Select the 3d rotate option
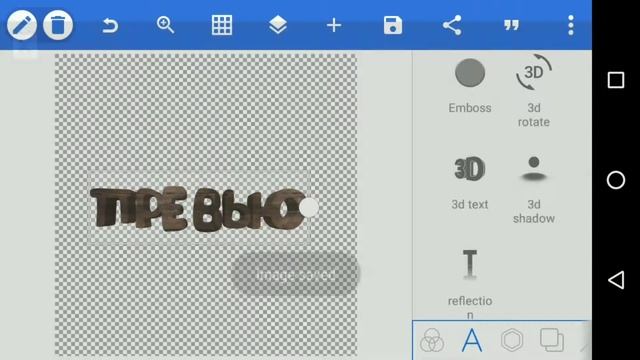640x360 pixels. (534, 91)
